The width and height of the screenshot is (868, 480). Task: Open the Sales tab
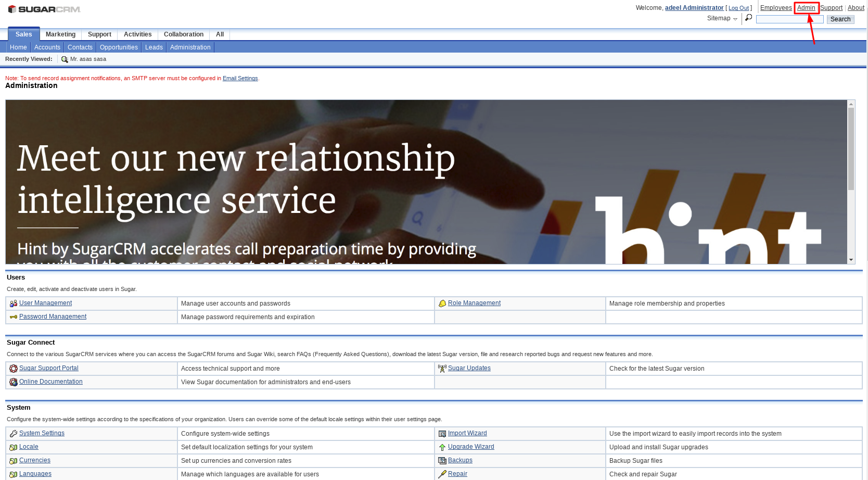click(x=24, y=34)
